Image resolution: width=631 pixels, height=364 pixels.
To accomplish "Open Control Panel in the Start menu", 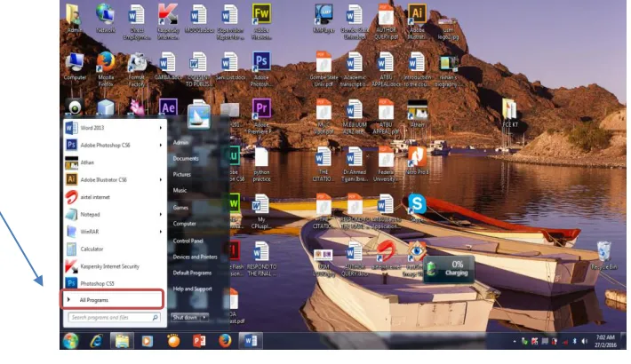I will tap(188, 241).
